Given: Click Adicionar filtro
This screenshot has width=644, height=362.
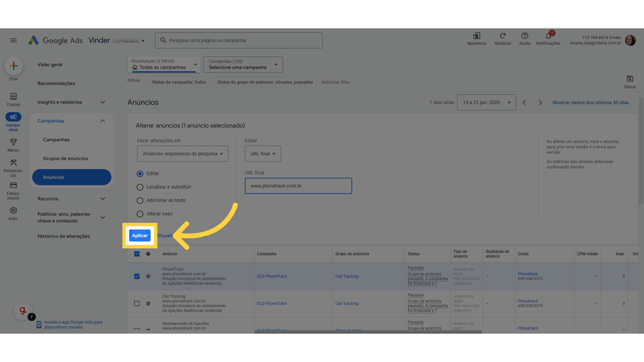Looking at the screenshot, I should click(335, 82).
